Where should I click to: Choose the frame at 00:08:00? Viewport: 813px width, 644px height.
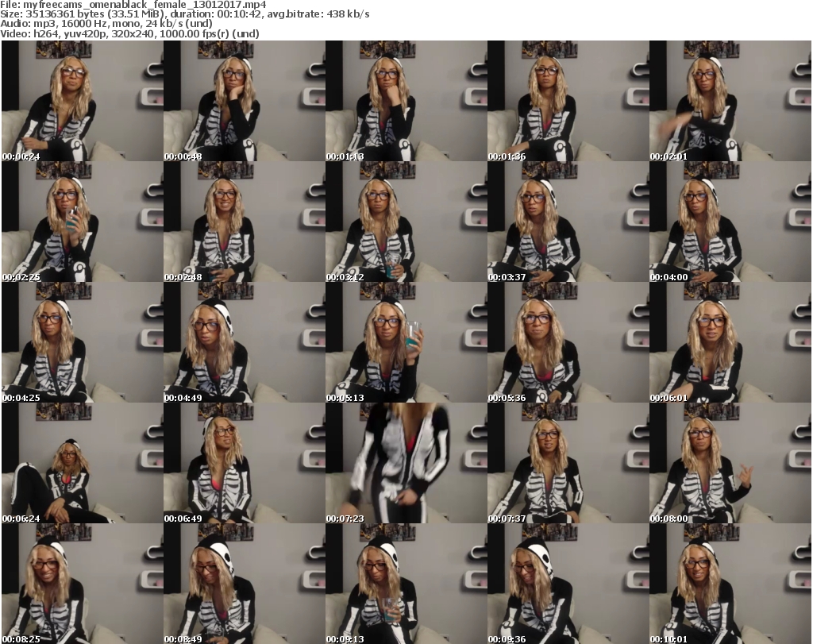point(730,463)
